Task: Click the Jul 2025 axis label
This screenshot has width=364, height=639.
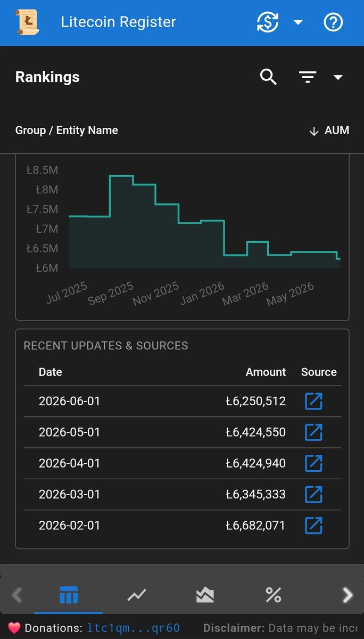Action: tap(67, 292)
